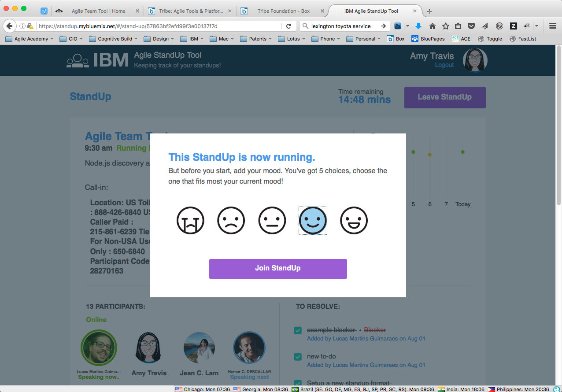Select the sad frowning face mood
Viewport: 562px width, 392px height.
[x=231, y=221]
